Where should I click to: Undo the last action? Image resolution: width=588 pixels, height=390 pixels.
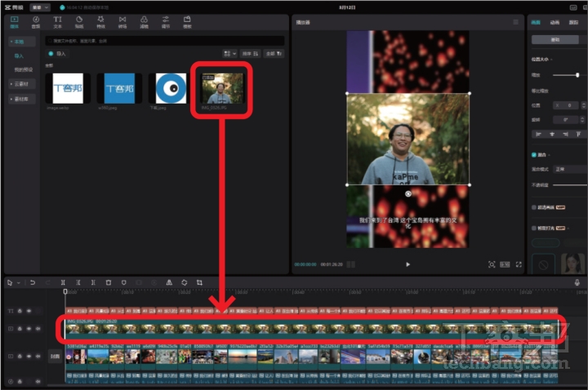[x=33, y=282]
